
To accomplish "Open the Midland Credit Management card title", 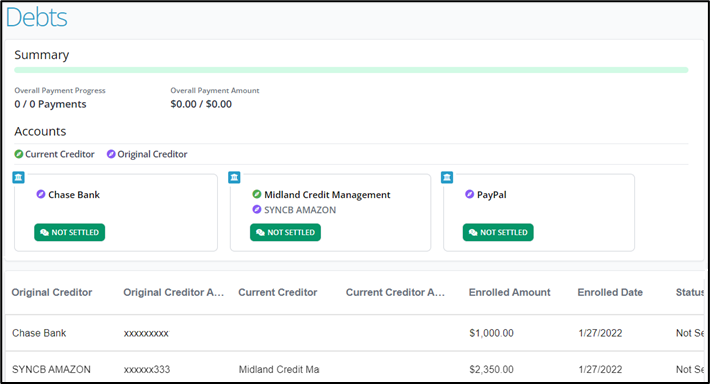I will [x=327, y=195].
